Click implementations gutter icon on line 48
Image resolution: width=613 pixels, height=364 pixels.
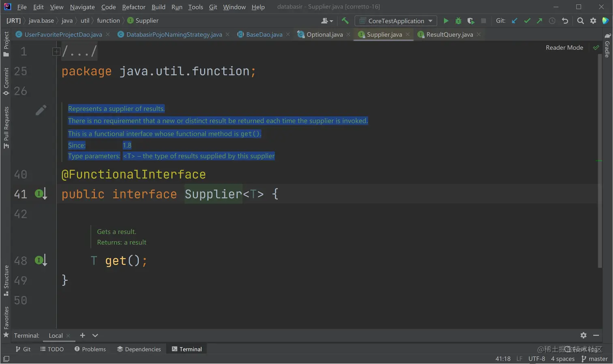41,260
